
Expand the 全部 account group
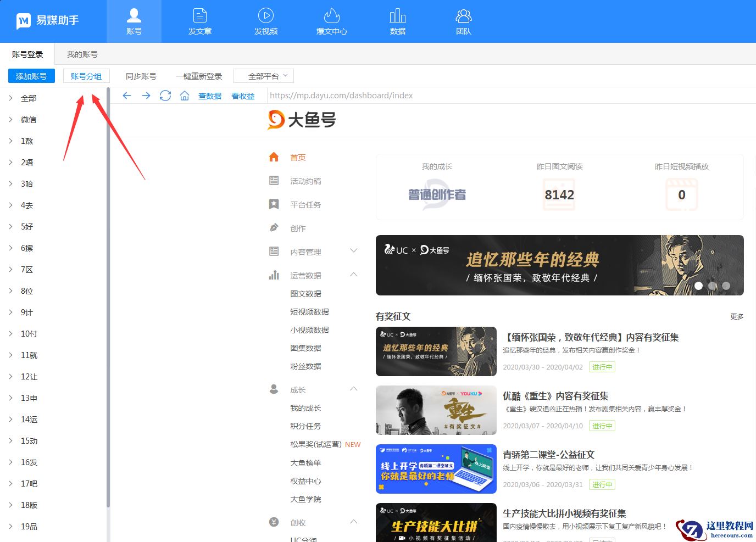click(10, 98)
